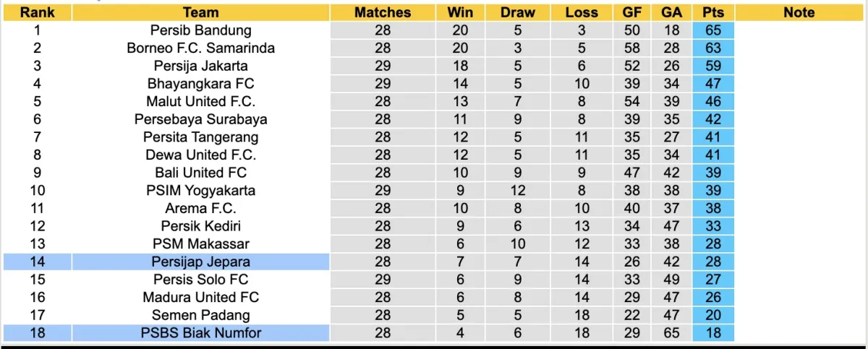Click the GA column header
Screen dimensions: 868x349
point(670,12)
